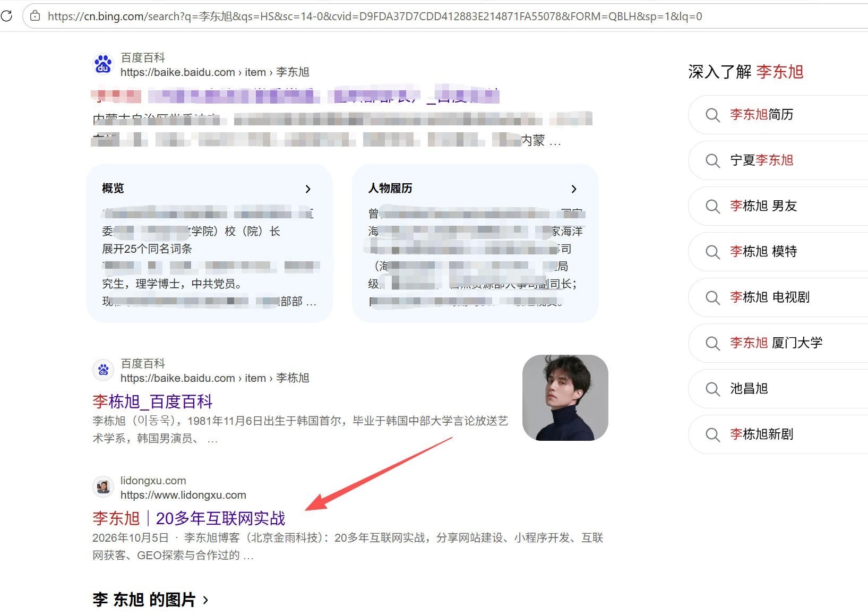
Task: Click the site info lock icon in address bar
Action: (35, 16)
